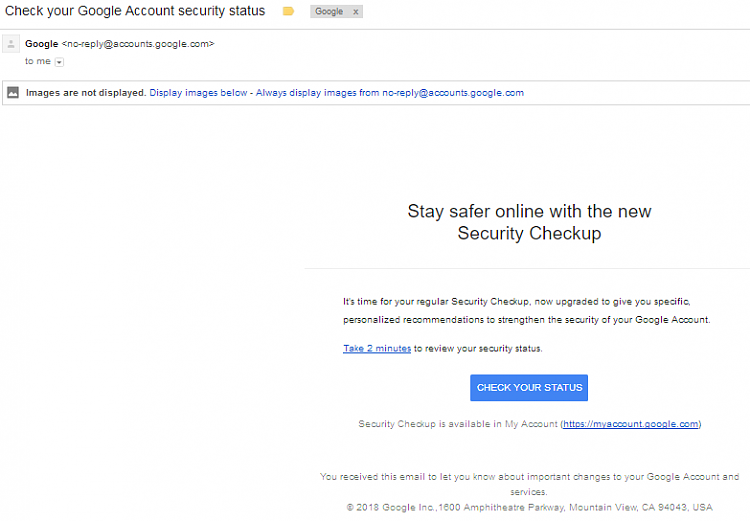Click the 'Stay safer online' heading
The width and height of the screenshot is (750, 521).
pyautogui.click(x=529, y=222)
